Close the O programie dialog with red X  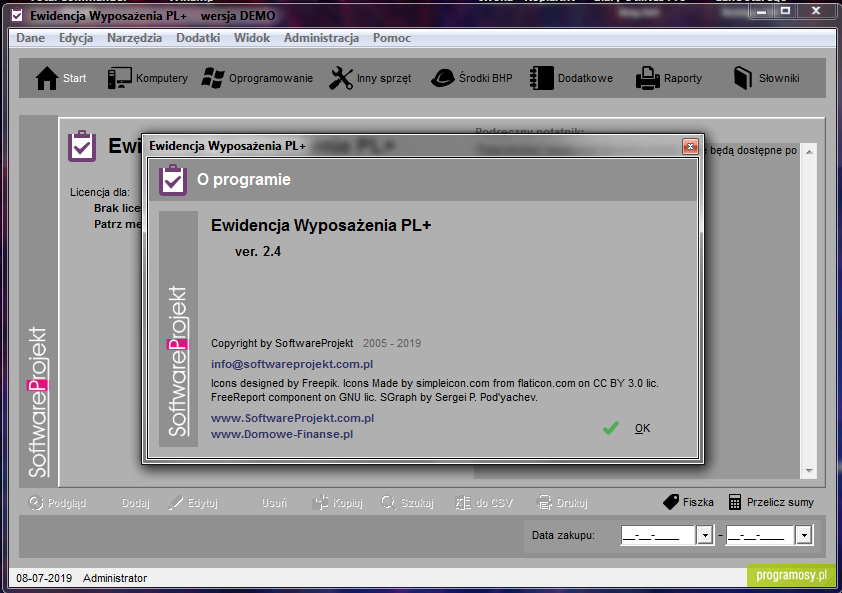(x=690, y=146)
